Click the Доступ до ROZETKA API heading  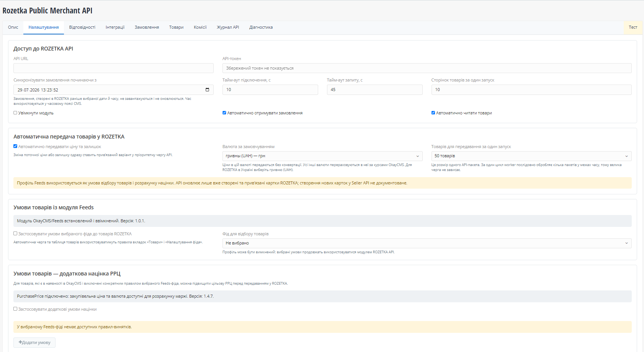pos(43,49)
